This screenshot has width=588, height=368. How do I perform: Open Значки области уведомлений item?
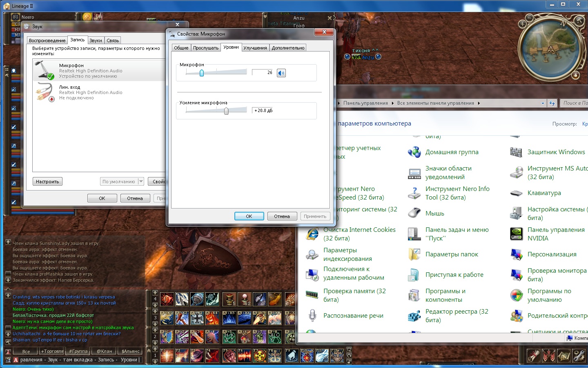click(x=440, y=173)
